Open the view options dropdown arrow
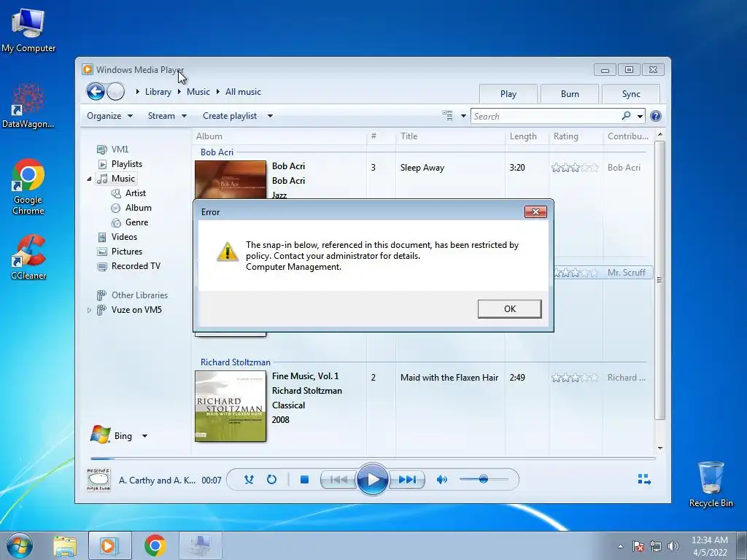Viewport: 747px width, 560px height. tap(463, 116)
